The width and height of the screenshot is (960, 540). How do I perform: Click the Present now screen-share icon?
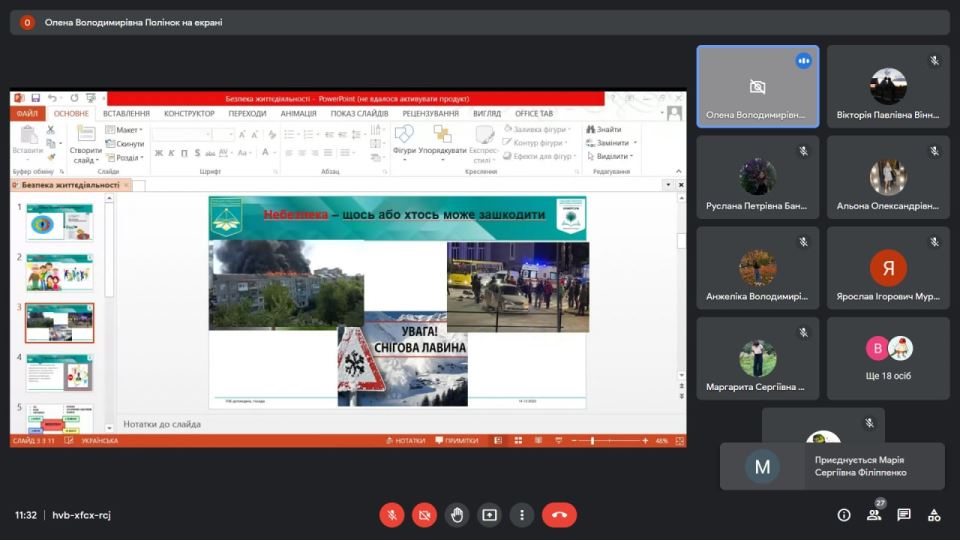[489, 515]
